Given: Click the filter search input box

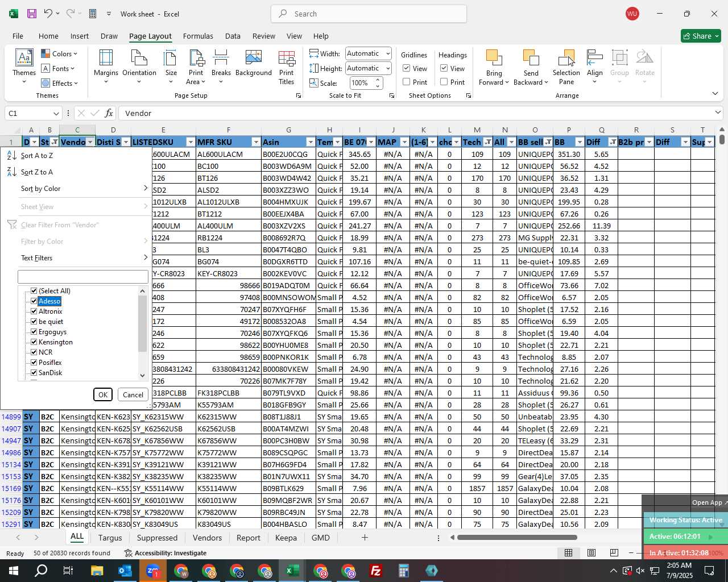Looking at the screenshot, I should [x=83, y=277].
